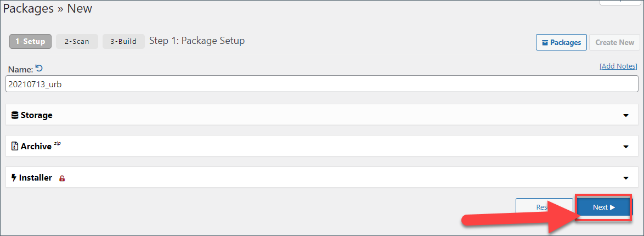Screen dimensions: 644x236
Task: Click the Storage panel title
Action: tap(37, 115)
